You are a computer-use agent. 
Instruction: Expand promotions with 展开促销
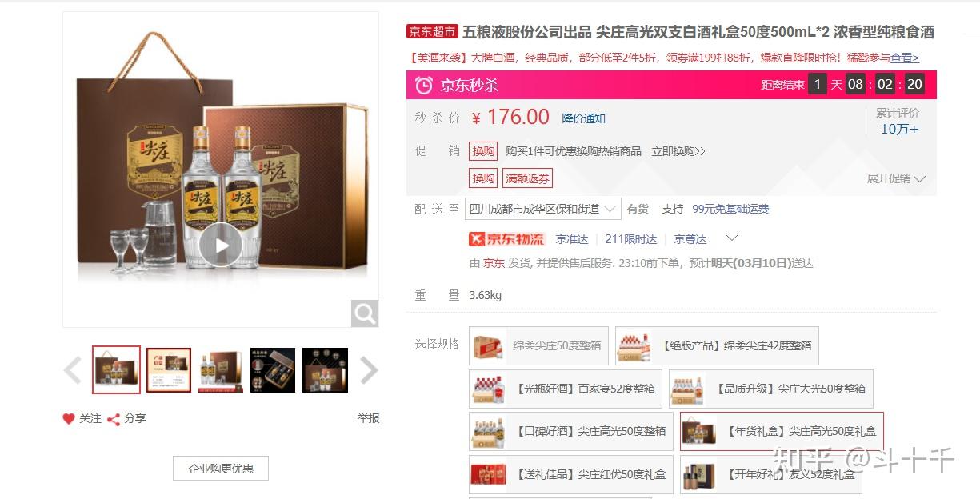pos(896,178)
